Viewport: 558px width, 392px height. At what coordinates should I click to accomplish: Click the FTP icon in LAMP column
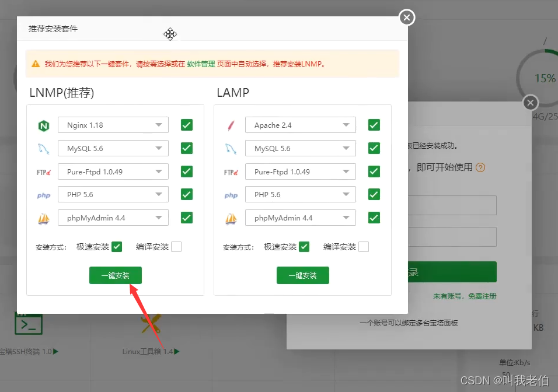(231, 173)
